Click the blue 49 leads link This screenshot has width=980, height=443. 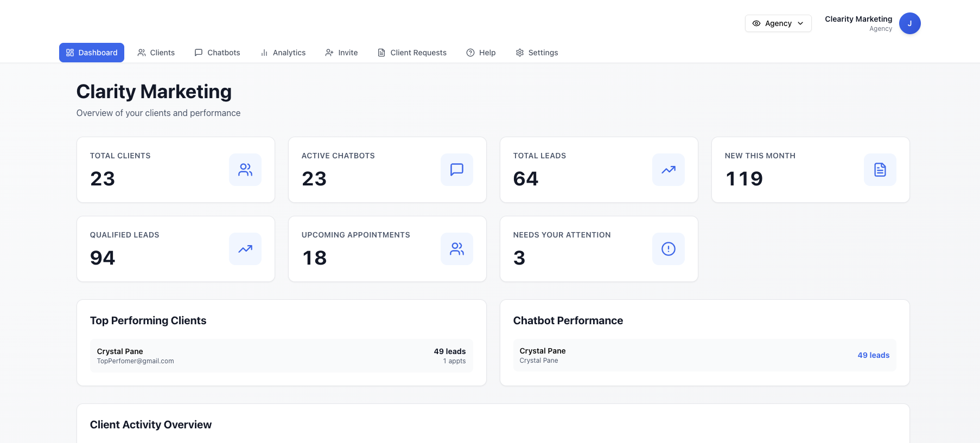tap(873, 355)
